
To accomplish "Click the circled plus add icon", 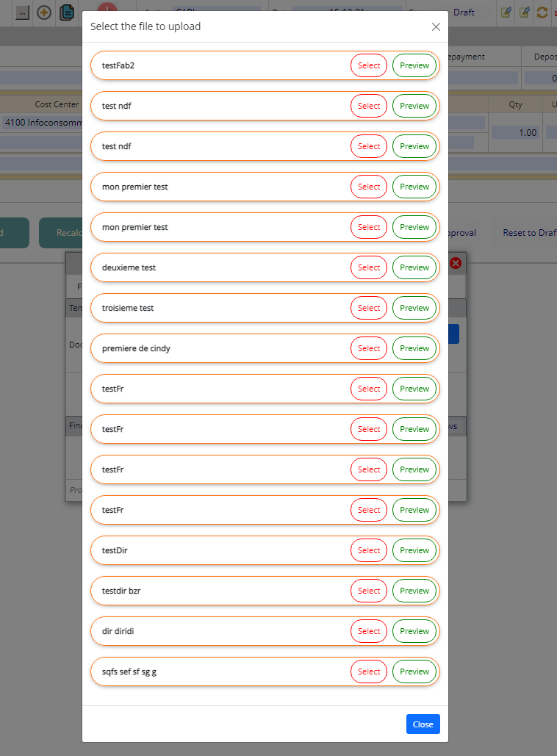I will (44, 12).
